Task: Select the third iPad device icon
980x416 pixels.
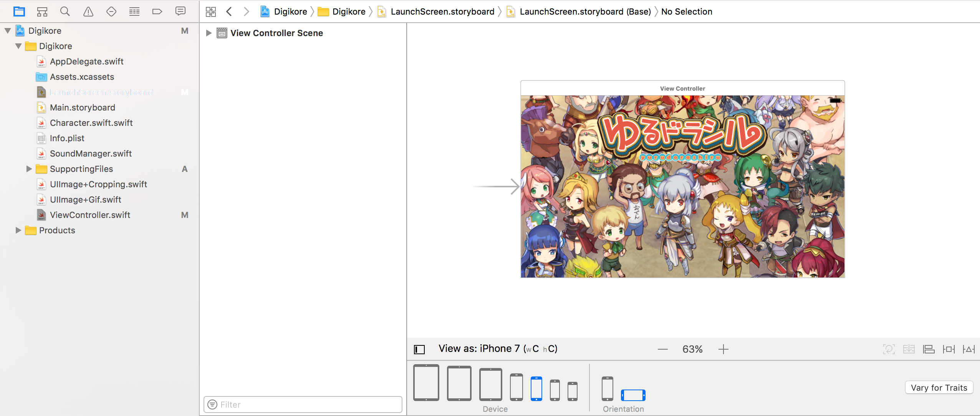Action: pyautogui.click(x=491, y=385)
